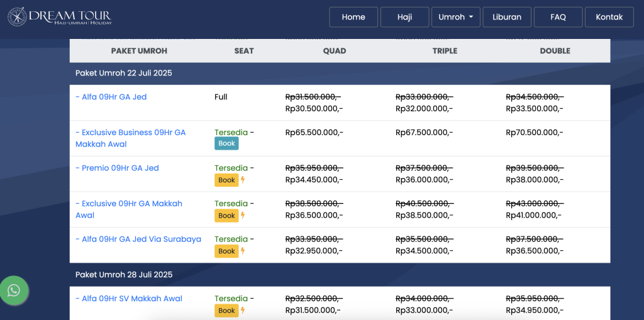Click the TRIPLE column header
644x320 pixels.
click(x=445, y=51)
